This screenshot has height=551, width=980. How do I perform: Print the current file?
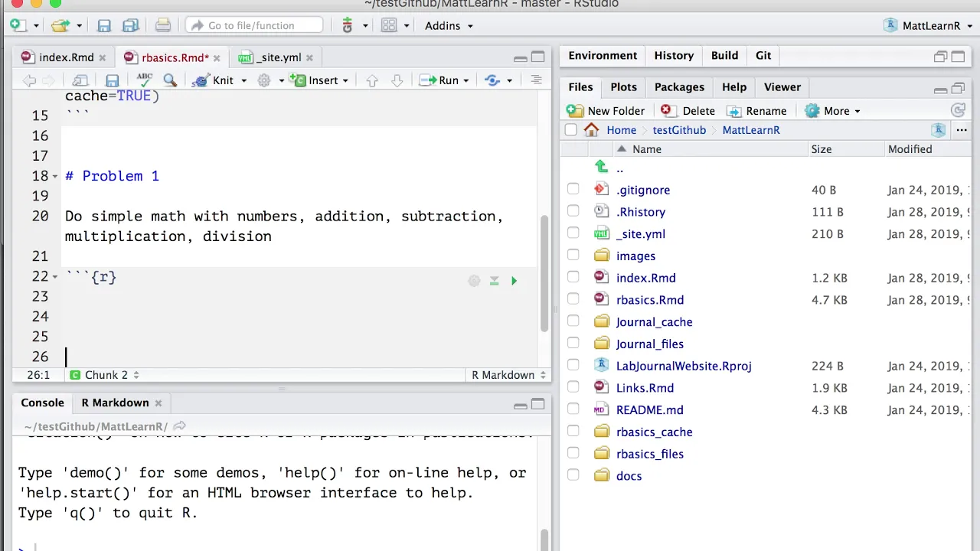tap(162, 25)
